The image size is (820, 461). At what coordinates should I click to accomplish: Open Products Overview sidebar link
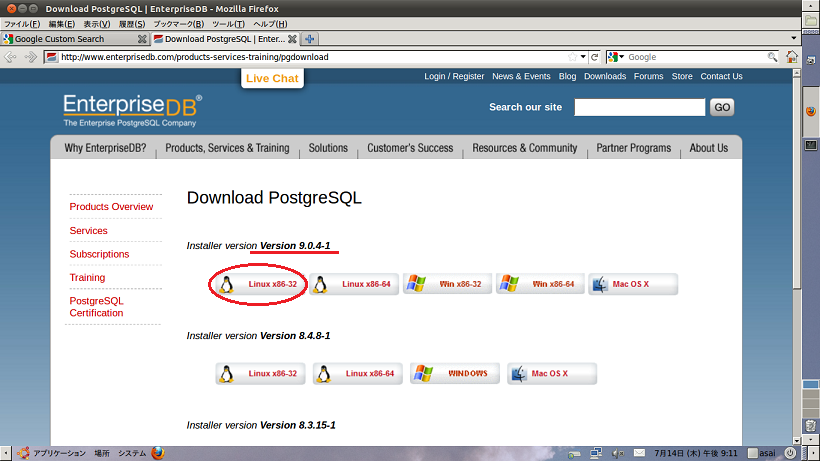coord(111,206)
